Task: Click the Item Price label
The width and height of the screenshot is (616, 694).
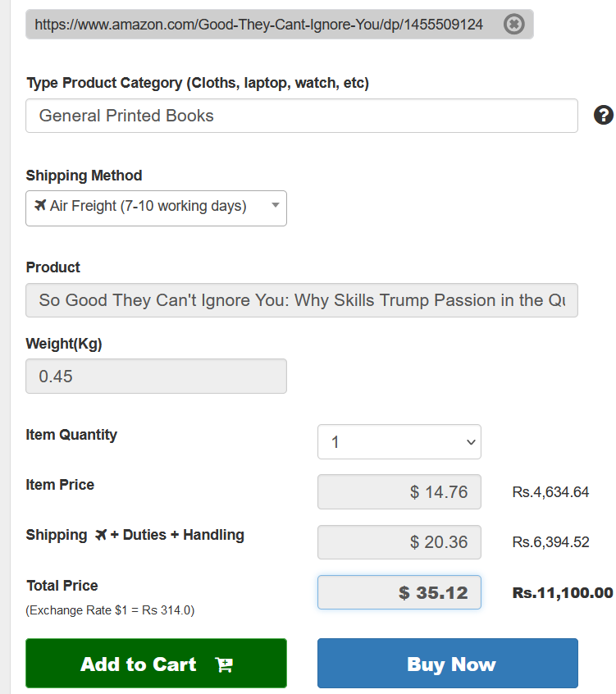Action: (60, 485)
